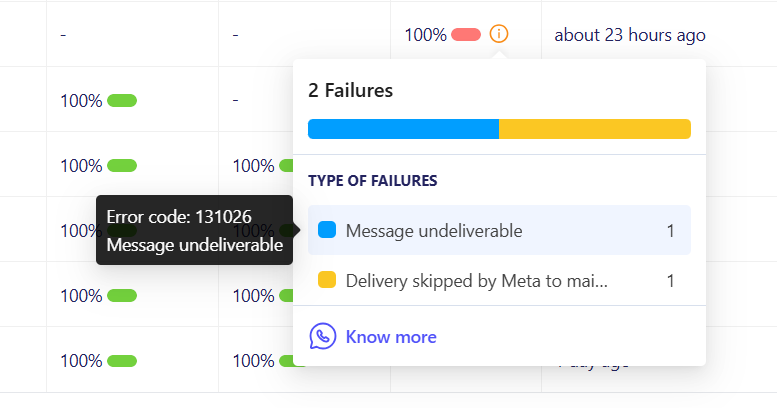777x408 pixels.
Task: Click the "2 Failures" popup heading
Action: coord(350,91)
